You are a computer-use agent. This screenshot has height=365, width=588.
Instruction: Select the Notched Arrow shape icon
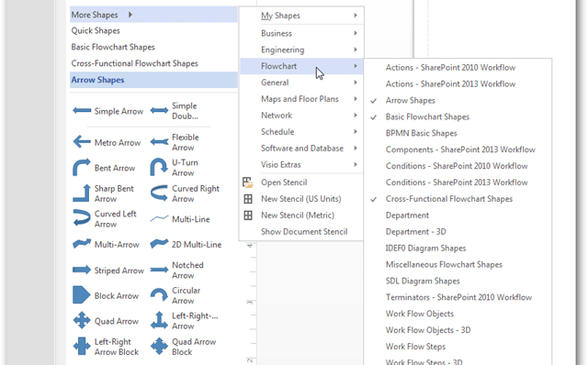(x=159, y=270)
